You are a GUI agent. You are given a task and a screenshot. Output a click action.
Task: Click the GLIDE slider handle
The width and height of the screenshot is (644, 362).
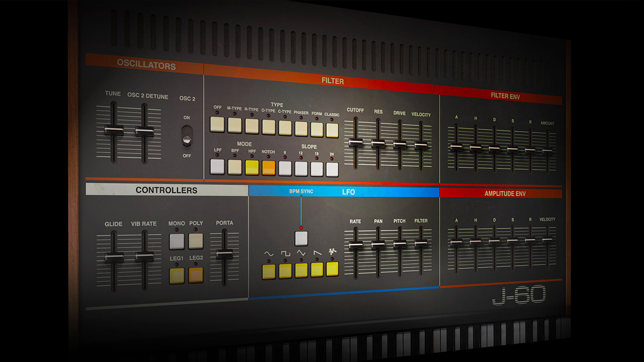113,257
